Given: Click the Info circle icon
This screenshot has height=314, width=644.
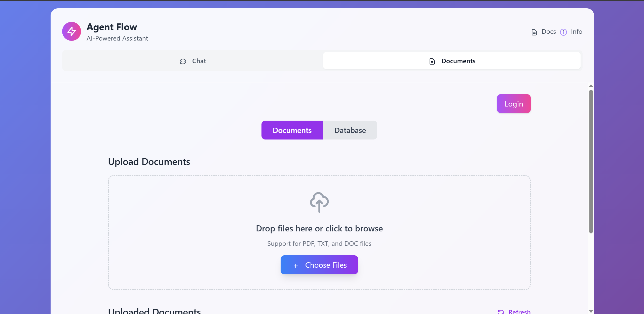Looking at the screenshot, I should click(563, 32).
